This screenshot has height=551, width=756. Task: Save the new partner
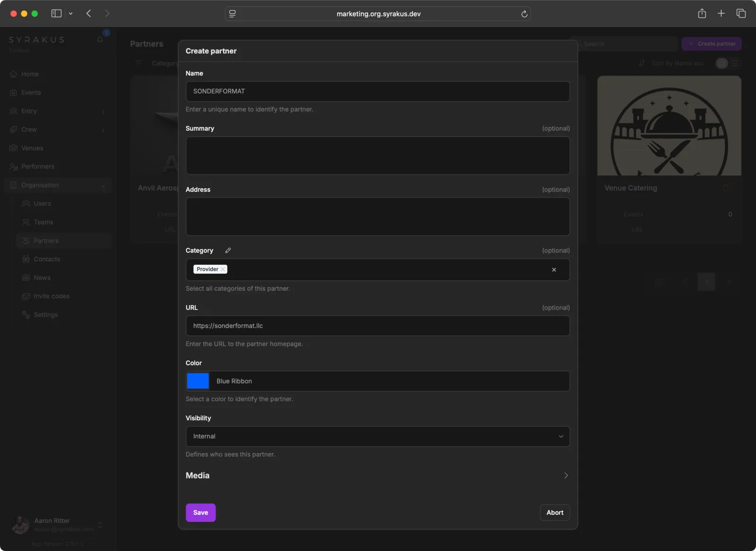(200, 512)
